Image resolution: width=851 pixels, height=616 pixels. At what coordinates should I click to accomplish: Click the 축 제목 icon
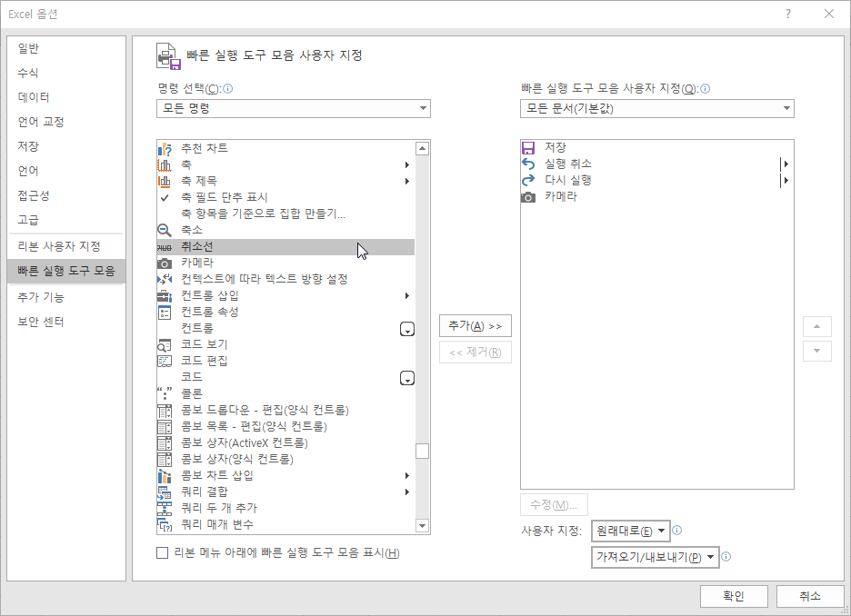tap(165, 181)
